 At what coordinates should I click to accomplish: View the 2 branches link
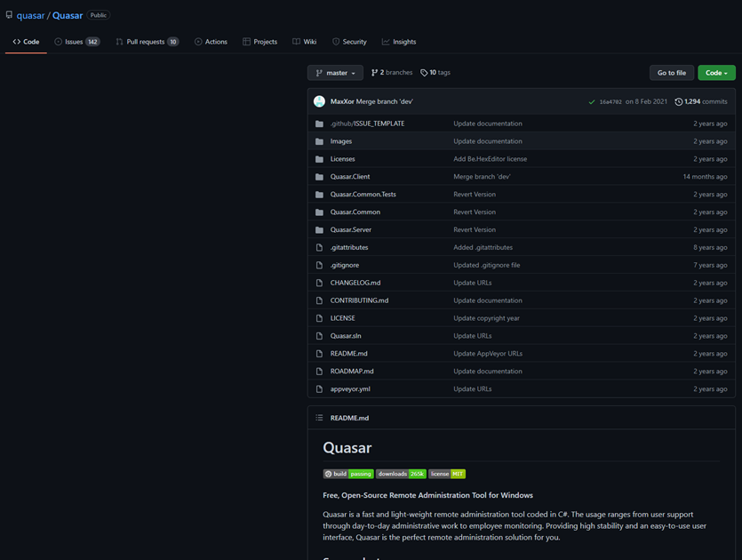tap(392, 72)
